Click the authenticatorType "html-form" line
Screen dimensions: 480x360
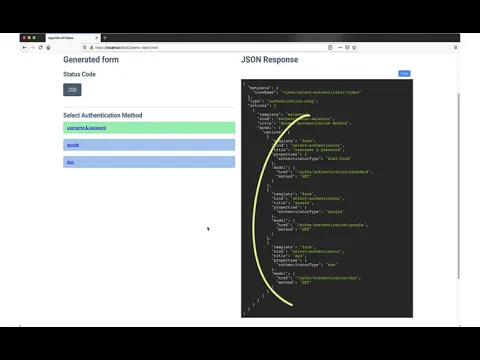(x=314, y=159)
